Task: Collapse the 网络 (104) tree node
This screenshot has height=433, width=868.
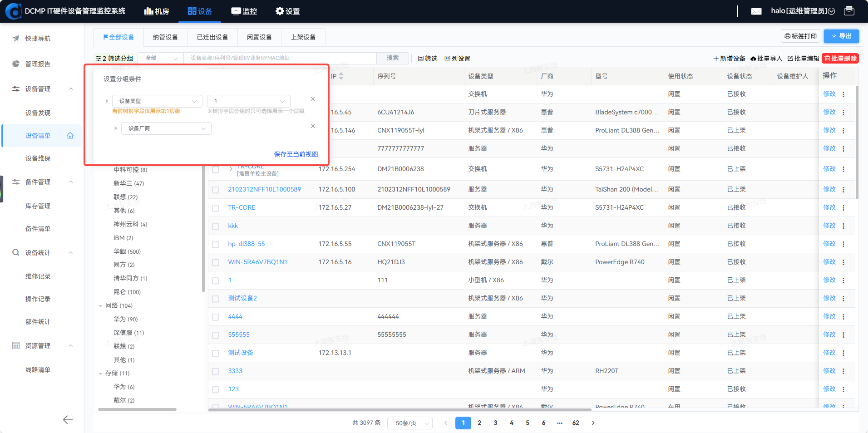Action: coord(101,306)
